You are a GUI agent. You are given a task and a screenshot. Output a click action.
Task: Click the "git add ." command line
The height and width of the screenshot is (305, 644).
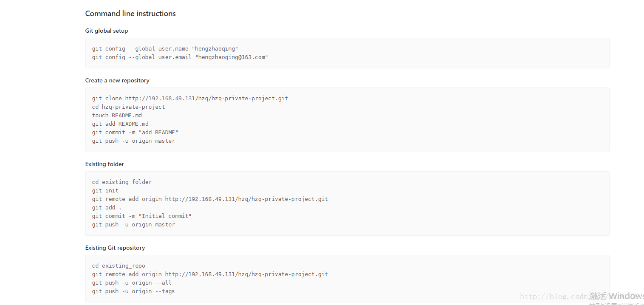(x=107, y=208)
